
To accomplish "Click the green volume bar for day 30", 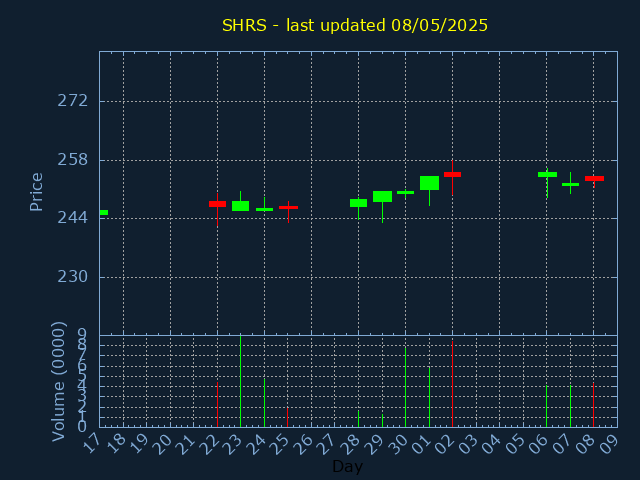I will [x=405, y=387].
